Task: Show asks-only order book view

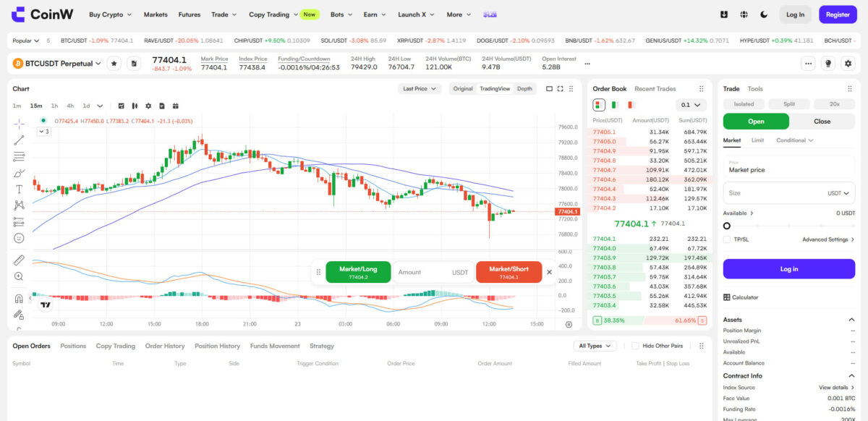Action: 631,105
